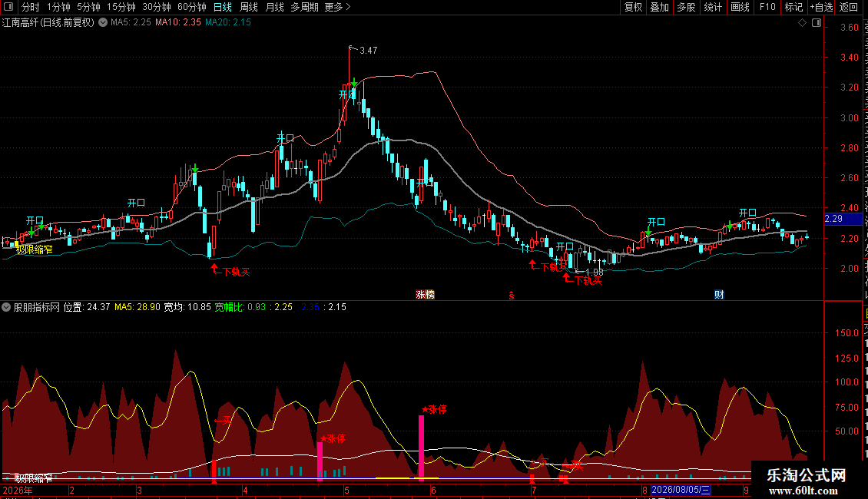The width and height of the screenshot is (868, 499).
Task: Click the sidebar panel icon at top-left
Action: point(8,7)
